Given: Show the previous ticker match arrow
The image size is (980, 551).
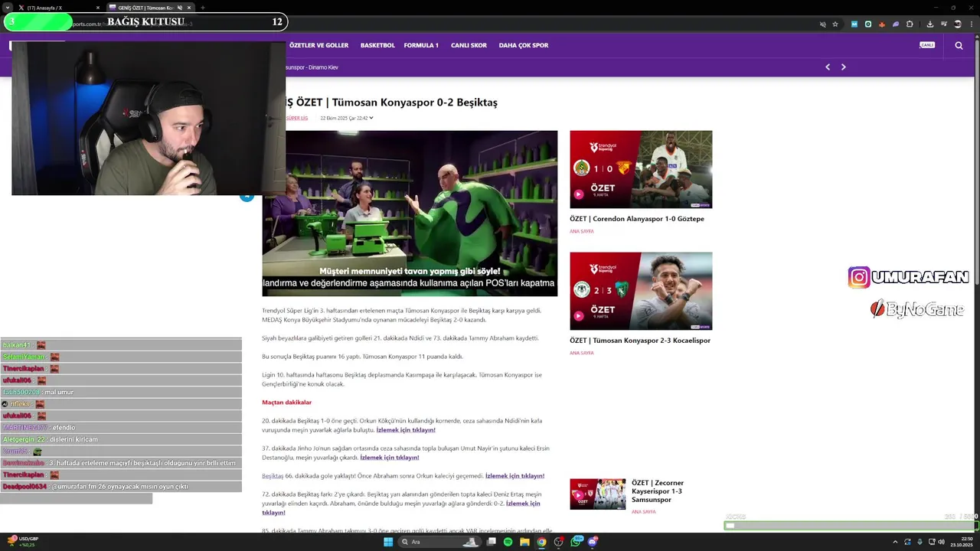Looking at the screenshot, I should (x=828, y=67).
